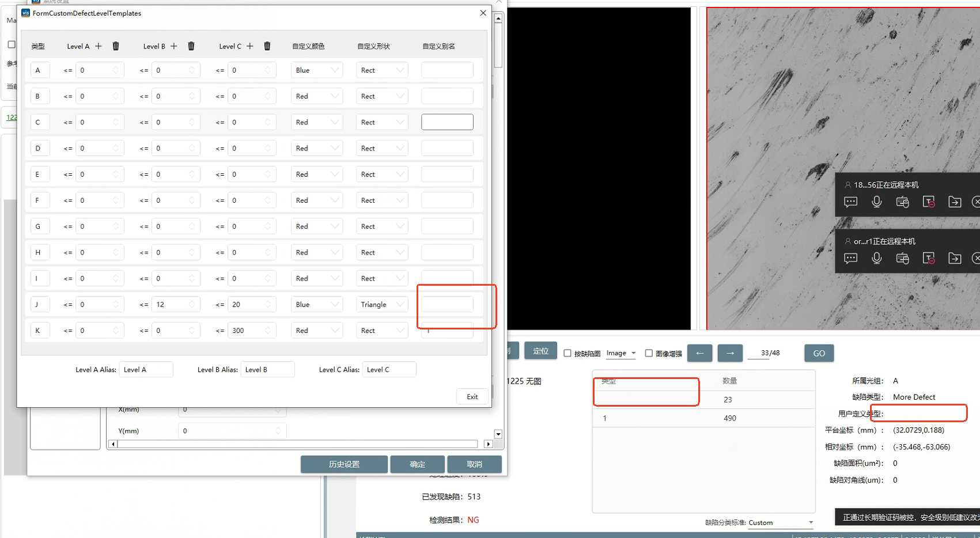
Task: Open the Red color dropdown for type F
Action: click(317, 200)
